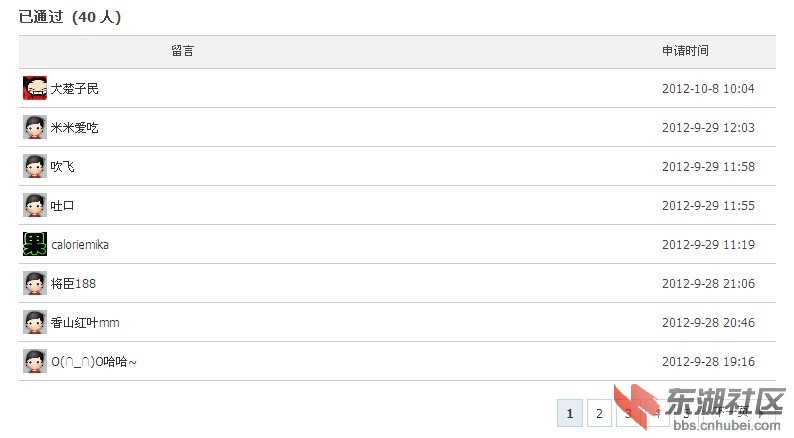Go to page 2 of applicants

tap(599, 413)
